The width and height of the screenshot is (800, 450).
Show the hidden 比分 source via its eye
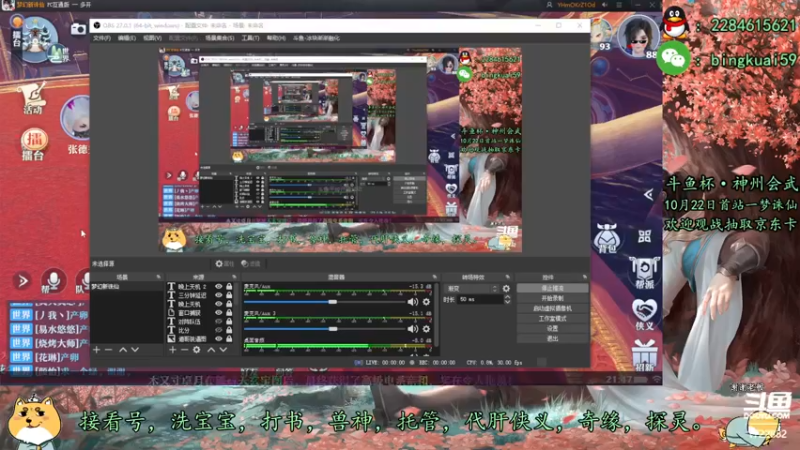[218, 330]
